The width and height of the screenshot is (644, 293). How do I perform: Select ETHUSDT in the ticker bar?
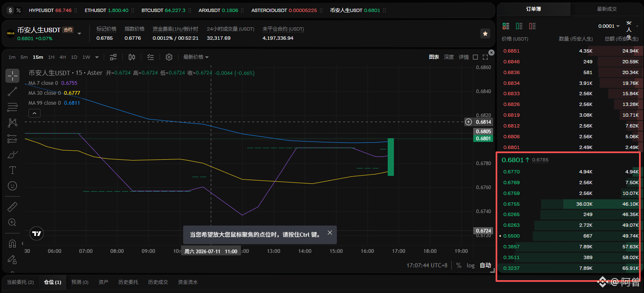point(106,10)
